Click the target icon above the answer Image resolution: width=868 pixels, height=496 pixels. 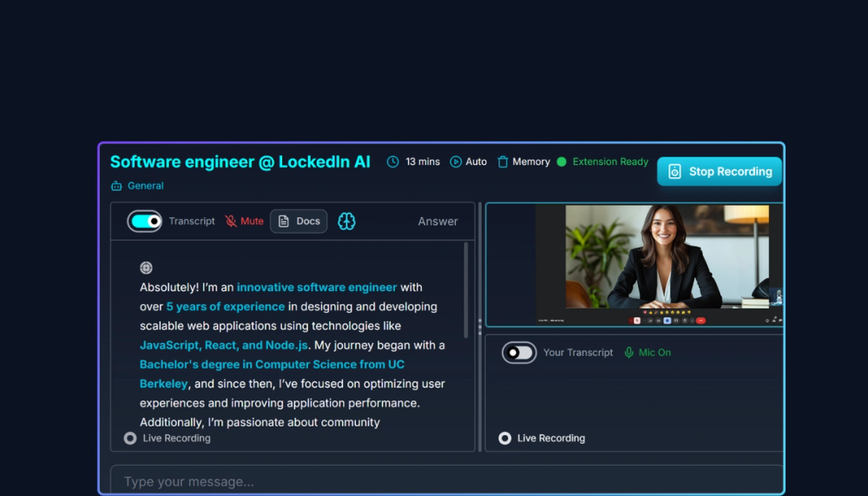pos(146,268)
